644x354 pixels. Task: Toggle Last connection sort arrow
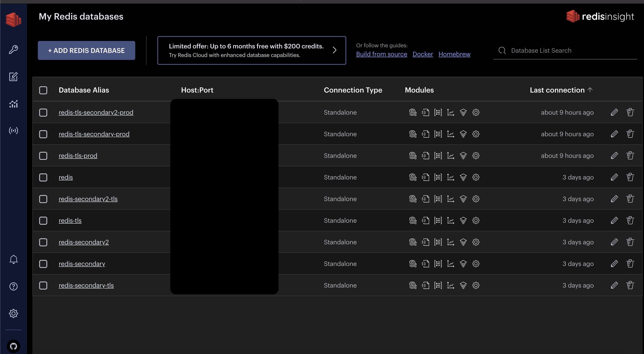590,90
